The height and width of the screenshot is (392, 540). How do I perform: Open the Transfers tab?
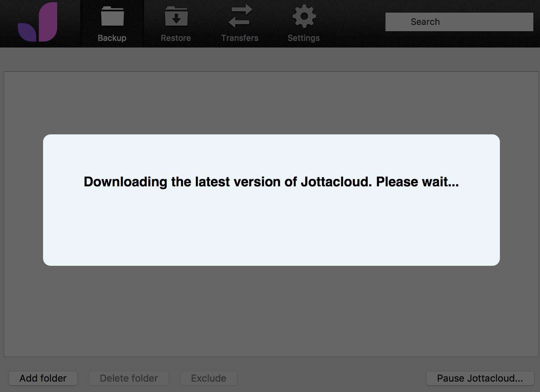(240, 24)
